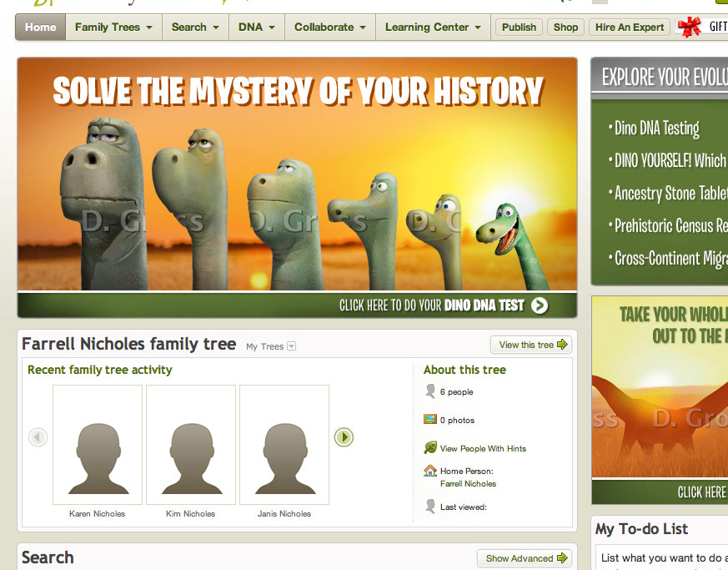Expand the Learning Center dropdown arrow

(x=478, y=28)
